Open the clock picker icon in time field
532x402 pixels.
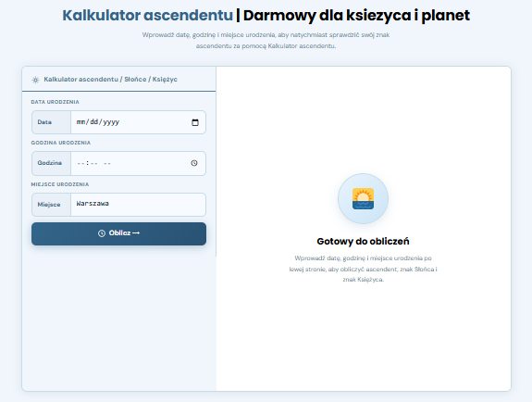(x=194, y=163)
